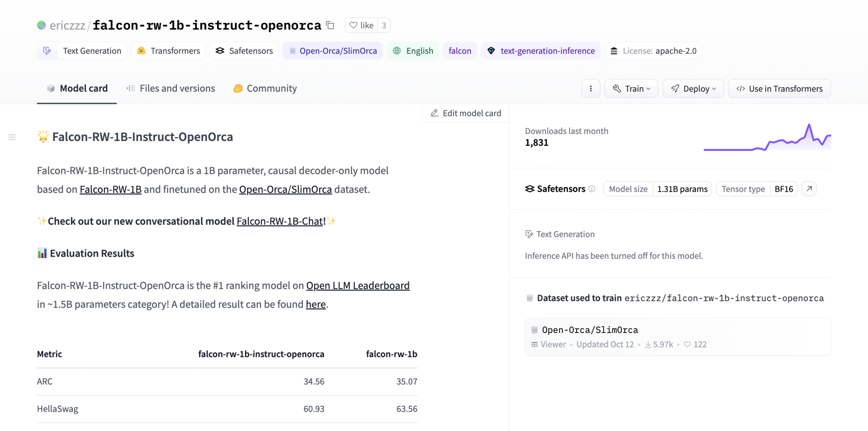Viewport: 868px width, 431px height.
Task: Open the Open LLM Leaderboard link
Action: point(357,285)
